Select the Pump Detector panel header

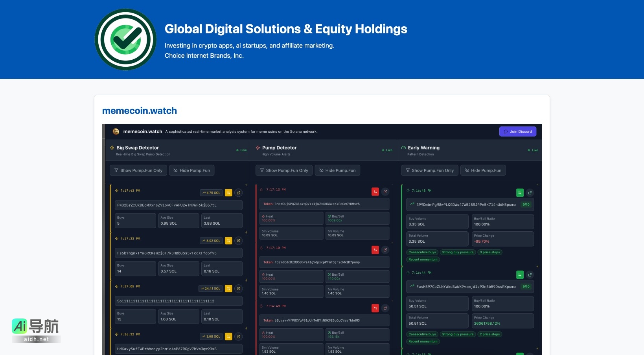pyautogui.click(x=279, y=148)
